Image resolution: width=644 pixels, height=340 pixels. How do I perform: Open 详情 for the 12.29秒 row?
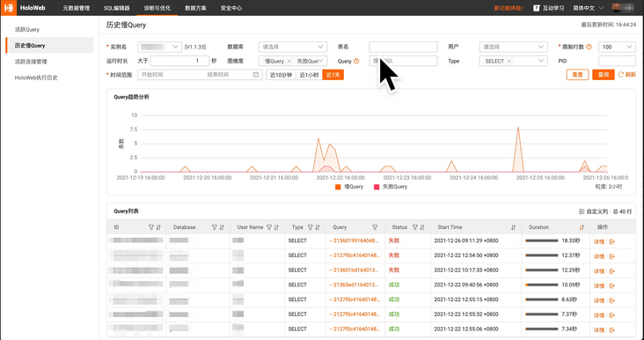[x=599, y=271]
